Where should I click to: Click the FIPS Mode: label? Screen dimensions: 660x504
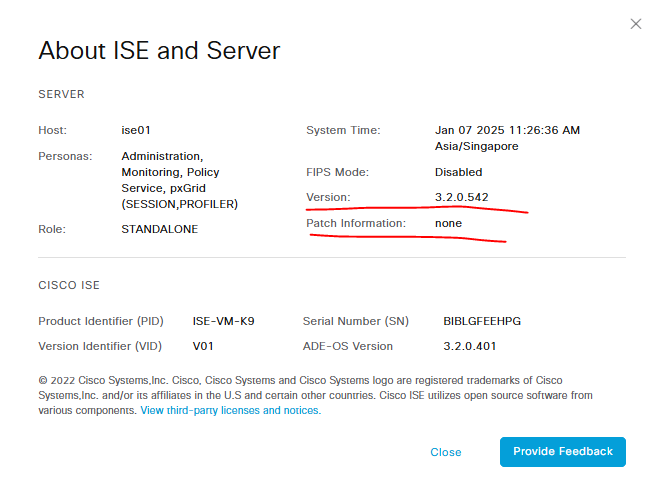(x=337, y=172)
